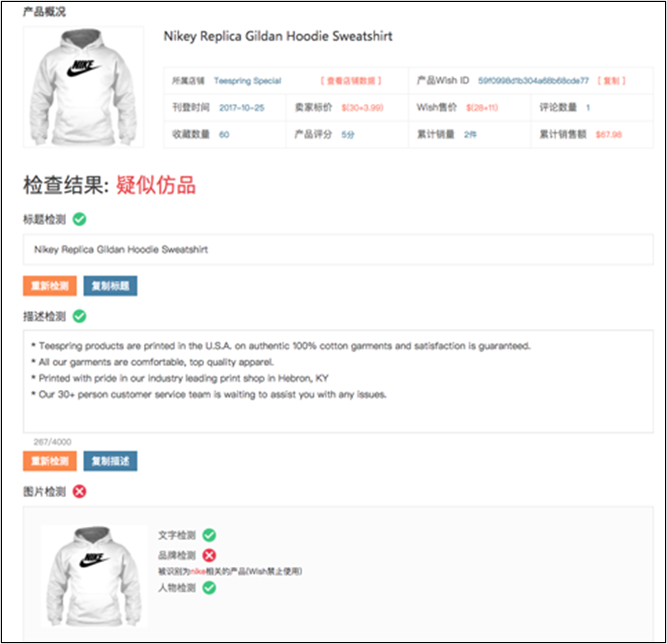Image resolution: width=667 pixels, height=644 pixels.
Task: Click the green check beside 描述检测
Action: [79, 317]
